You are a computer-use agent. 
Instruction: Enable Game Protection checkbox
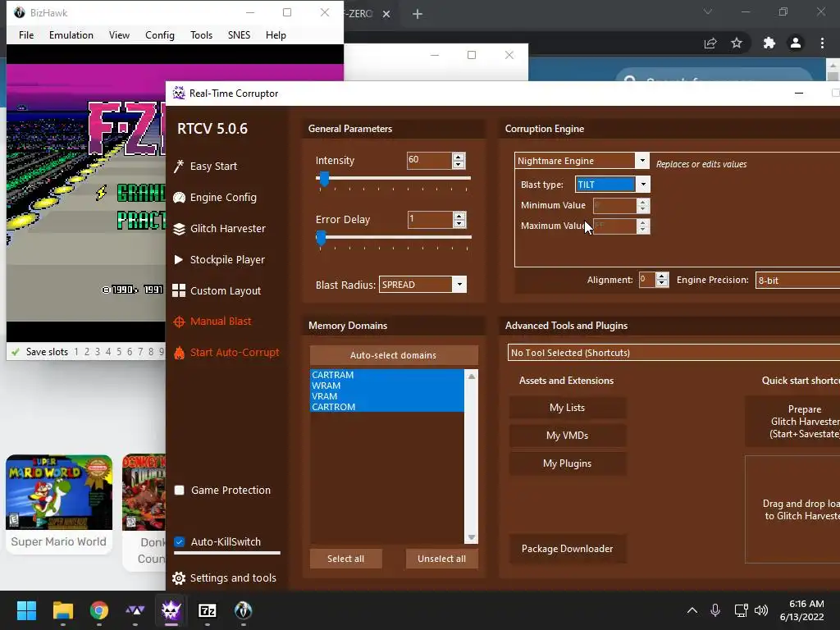tap(180, 491)
